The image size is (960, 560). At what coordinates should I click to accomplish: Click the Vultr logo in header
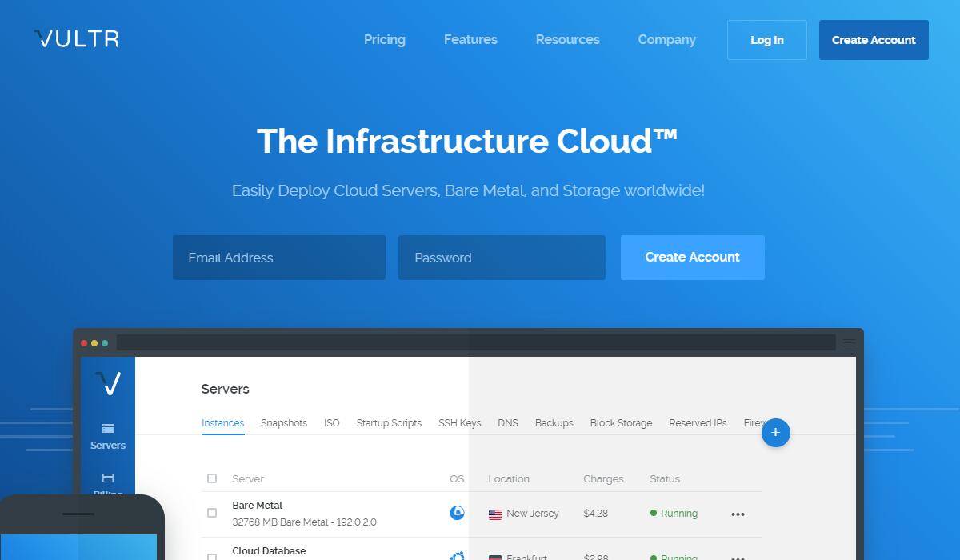(77, 39)
